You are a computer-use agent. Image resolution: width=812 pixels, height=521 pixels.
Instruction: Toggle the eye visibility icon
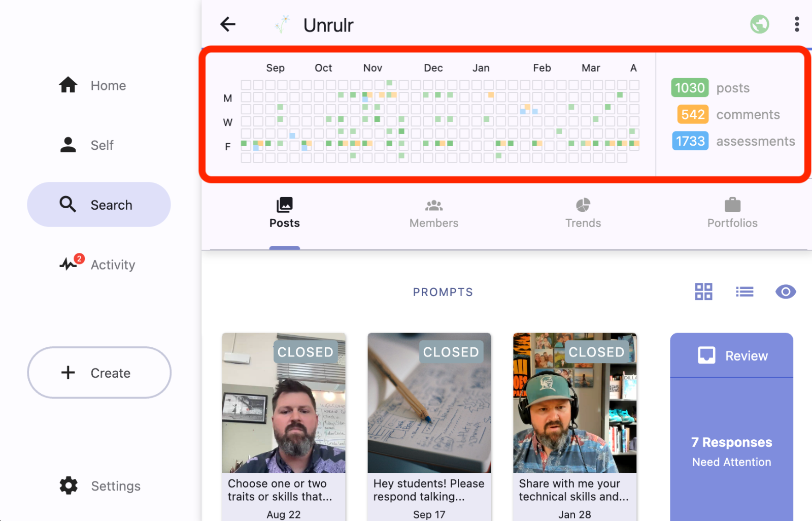pos(786,291)
